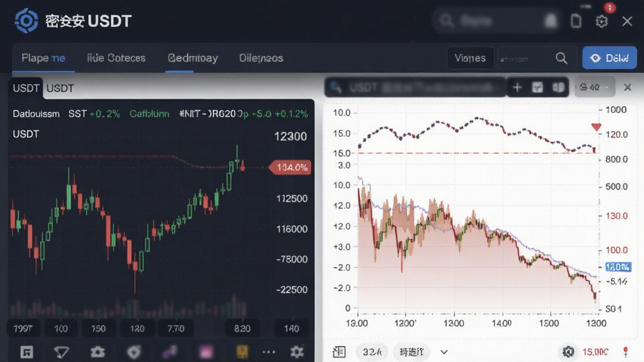The image size is (644, 362).
Task: Click the Datlouissm label
Action: click(36, 114)
